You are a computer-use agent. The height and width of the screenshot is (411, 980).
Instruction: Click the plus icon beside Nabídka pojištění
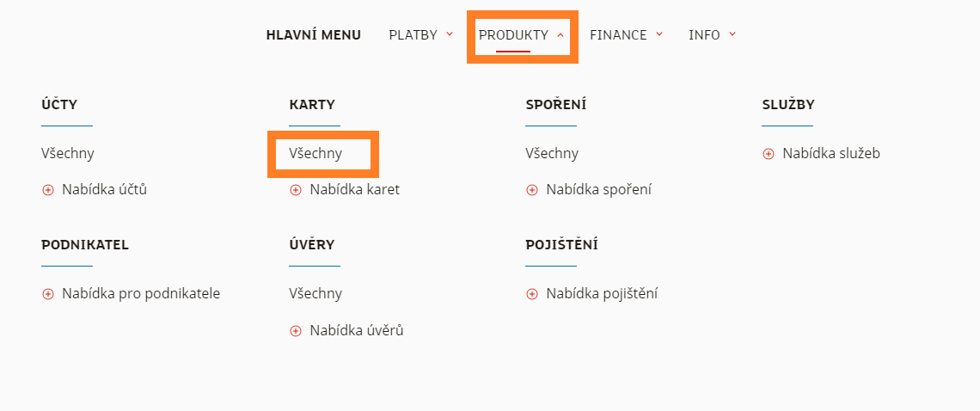(x=532, y=294)
